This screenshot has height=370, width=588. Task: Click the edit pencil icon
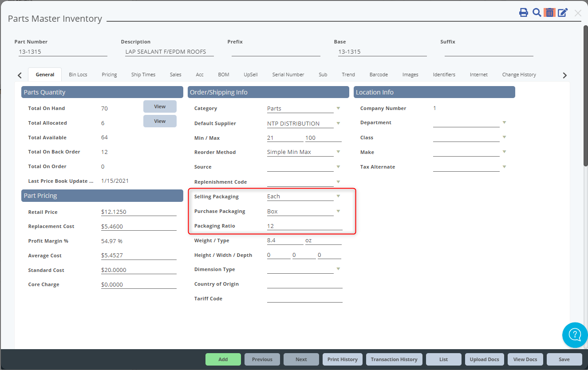[x=563, y=12]
